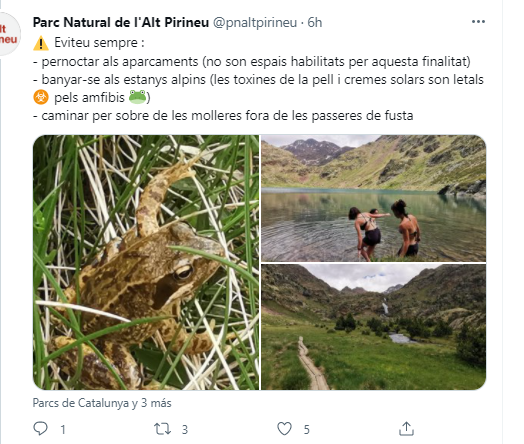The height and width of the screenshot is (444, 524).
Task: Click the retweet count number 3
Action: point(185,429)
